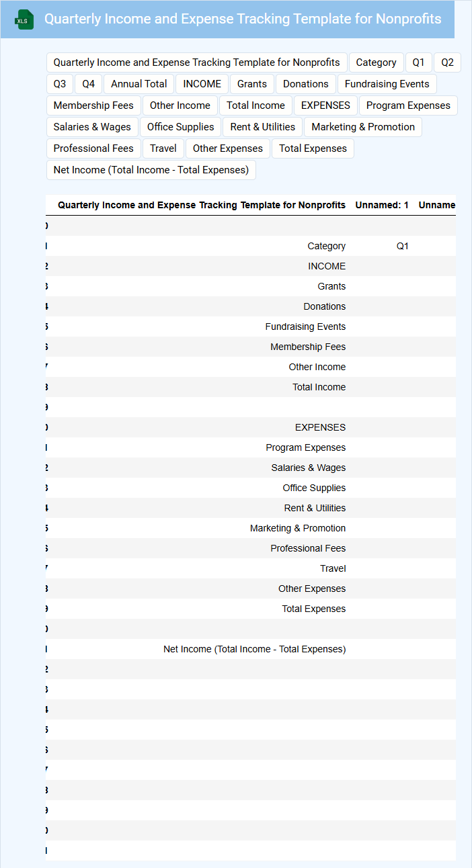Select the Category tag
This screenshot has height=868, width=472.
click(376, 62)
